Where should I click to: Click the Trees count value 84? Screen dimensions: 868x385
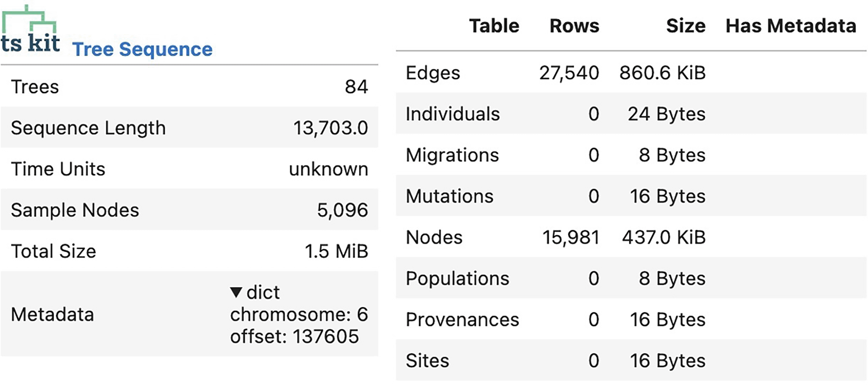pos(356,87)
